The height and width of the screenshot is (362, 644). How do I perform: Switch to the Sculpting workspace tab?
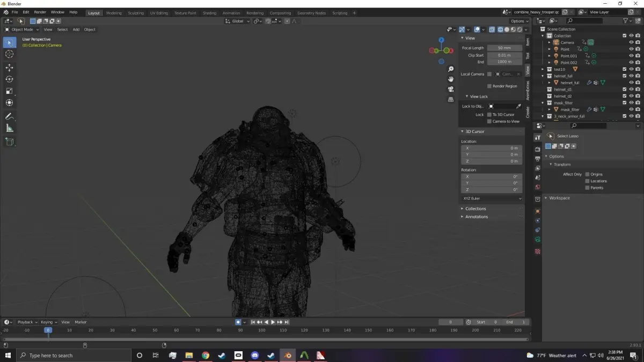click(136, 13)
